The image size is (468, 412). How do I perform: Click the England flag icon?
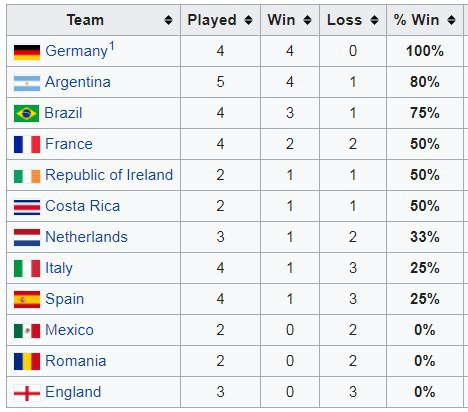pyautogui.click(x=27, y=393)
